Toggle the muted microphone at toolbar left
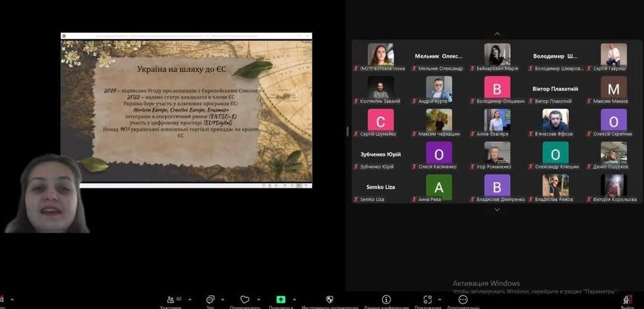Image resolution: width=644 pixels, height=309 pixels. [x=2, y=299]
